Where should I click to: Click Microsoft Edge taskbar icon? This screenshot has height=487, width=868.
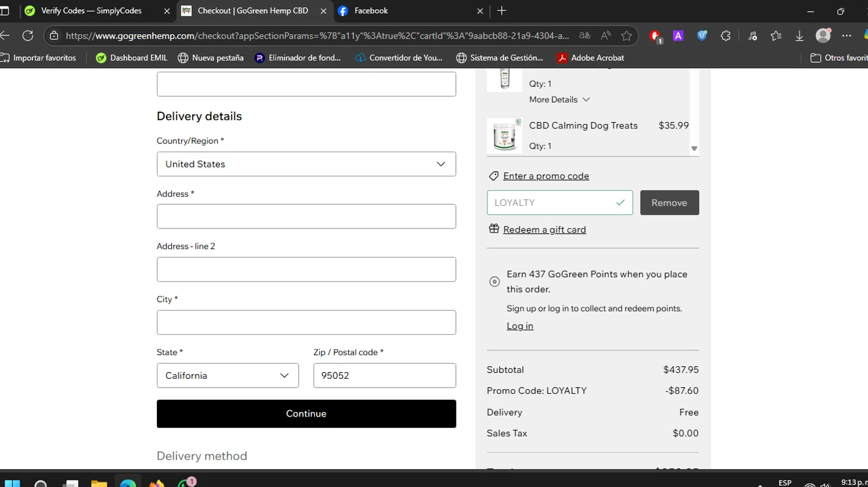click(128, 483)
